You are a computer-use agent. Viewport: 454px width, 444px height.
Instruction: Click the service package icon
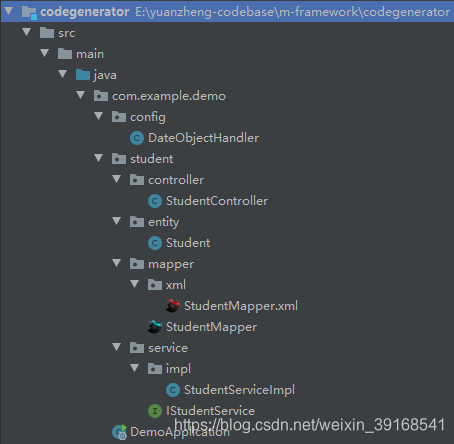click(x=137, y=348)
